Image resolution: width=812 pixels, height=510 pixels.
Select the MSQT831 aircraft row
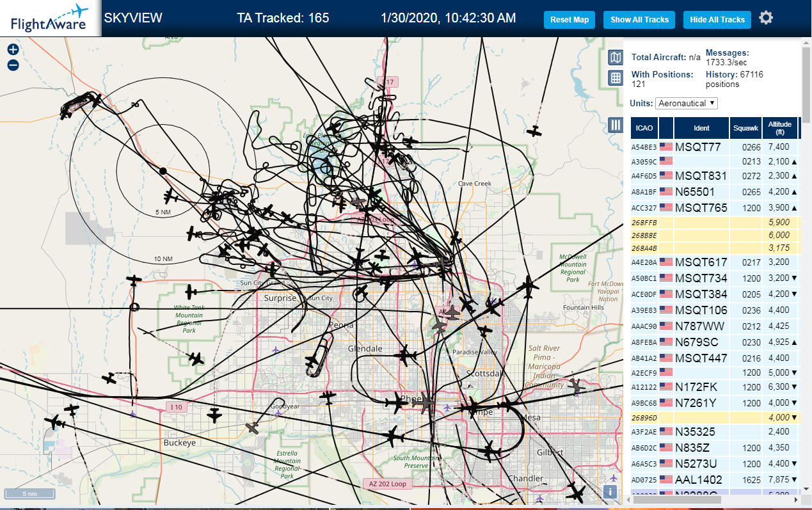[x=715, y=176]
